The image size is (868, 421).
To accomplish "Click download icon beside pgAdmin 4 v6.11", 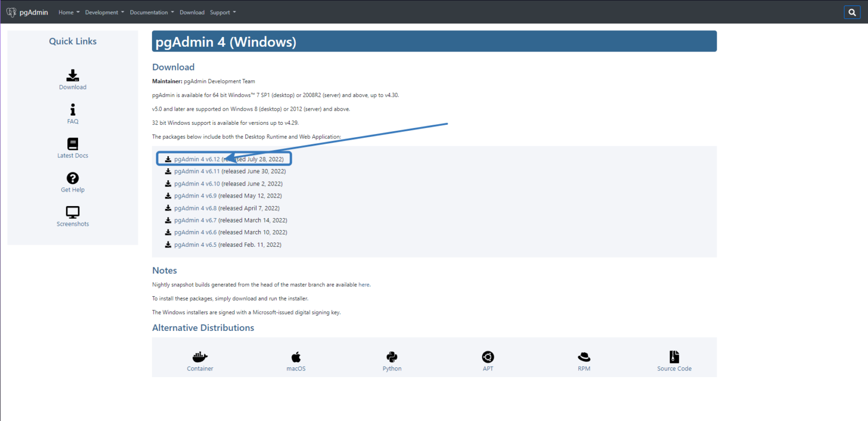I will pos(168,171).
